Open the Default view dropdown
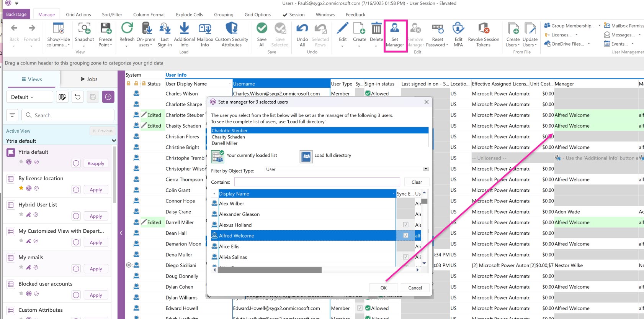Viewport: 644px width, 319px height. pyautogui.click(x=29, y=97)
